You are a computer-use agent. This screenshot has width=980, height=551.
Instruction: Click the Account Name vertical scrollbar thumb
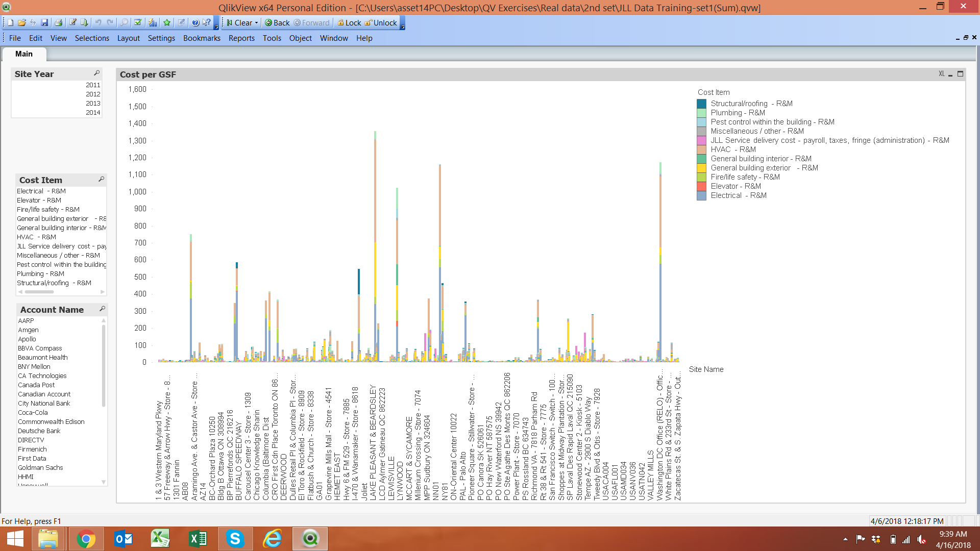[104, 366]
